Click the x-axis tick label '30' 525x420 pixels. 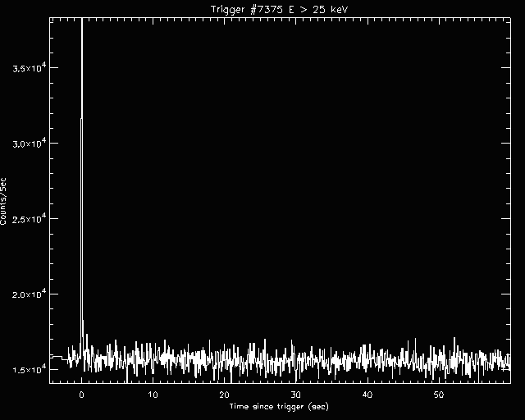coord(295,395)
